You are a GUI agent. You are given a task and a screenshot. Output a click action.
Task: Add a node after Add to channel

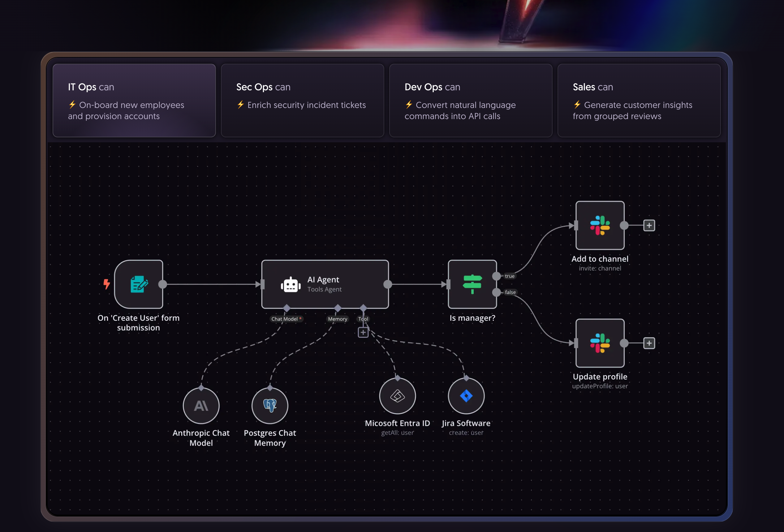[x=649, y=225]
